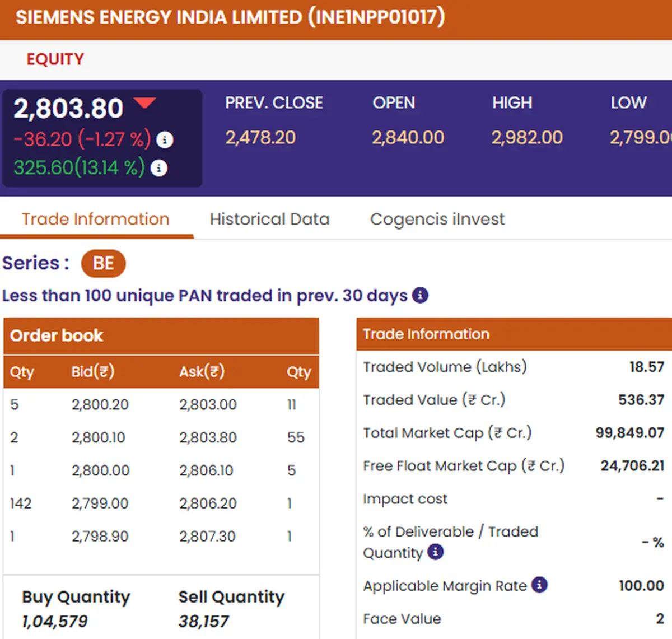Click the 'Less than 100 unique PAN' notice
The image size is (672, 639).
(x=205, y=295)
